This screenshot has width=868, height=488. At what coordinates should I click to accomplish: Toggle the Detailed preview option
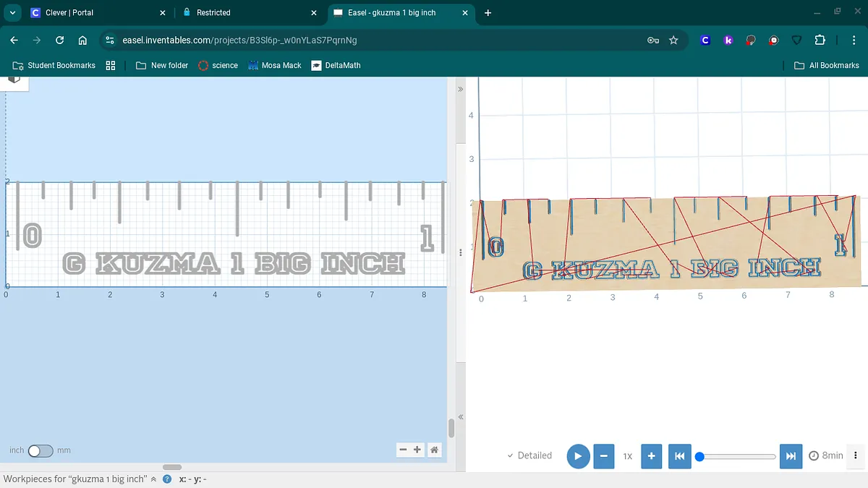click(x=529, y=455)
